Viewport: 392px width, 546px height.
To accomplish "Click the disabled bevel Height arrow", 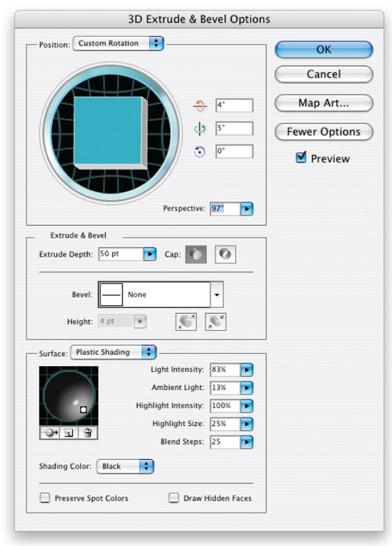I will pyautogui.click(x=140, y=322).
